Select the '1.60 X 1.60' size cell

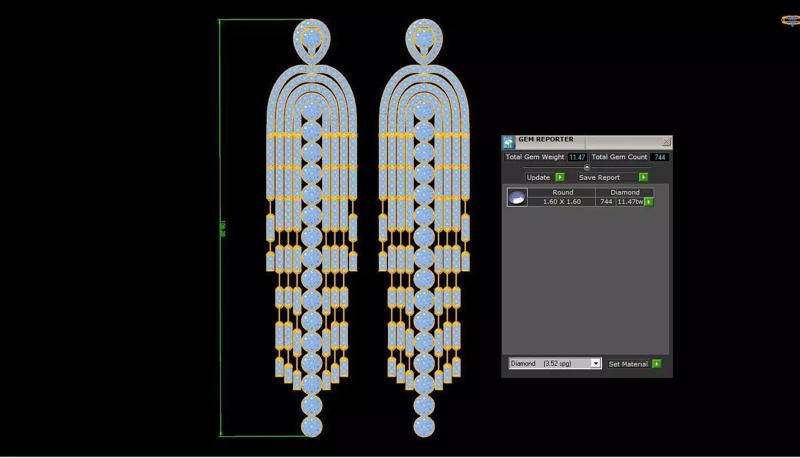click(x=562, y=201)
